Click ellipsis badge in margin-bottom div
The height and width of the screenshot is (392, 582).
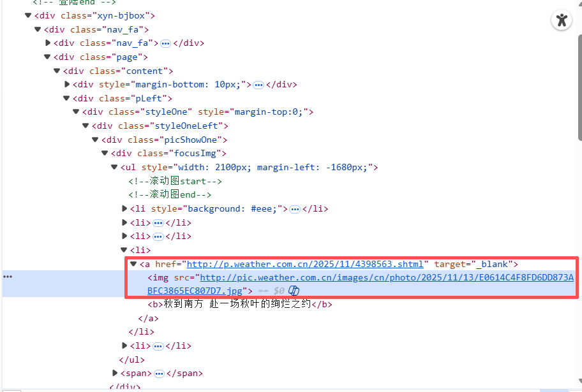pos(258,85)
